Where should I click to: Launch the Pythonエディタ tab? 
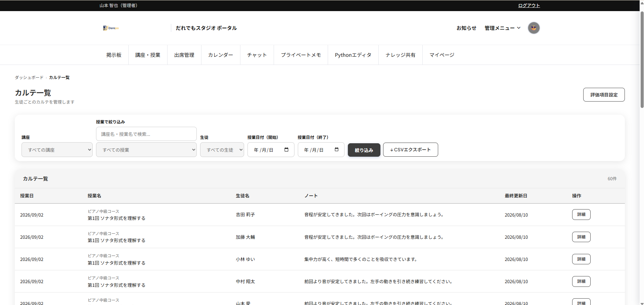point(353,55)
